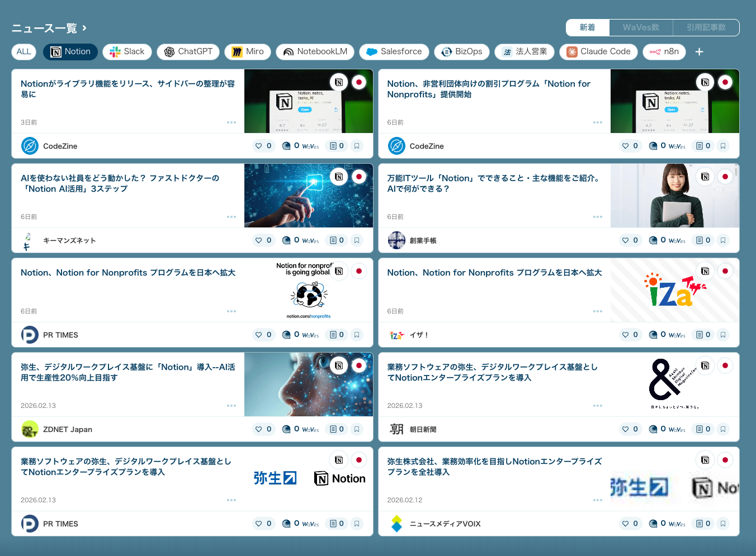Filter news by Claude Code
The width and height of the screenshot is (756, 556).
598,52
